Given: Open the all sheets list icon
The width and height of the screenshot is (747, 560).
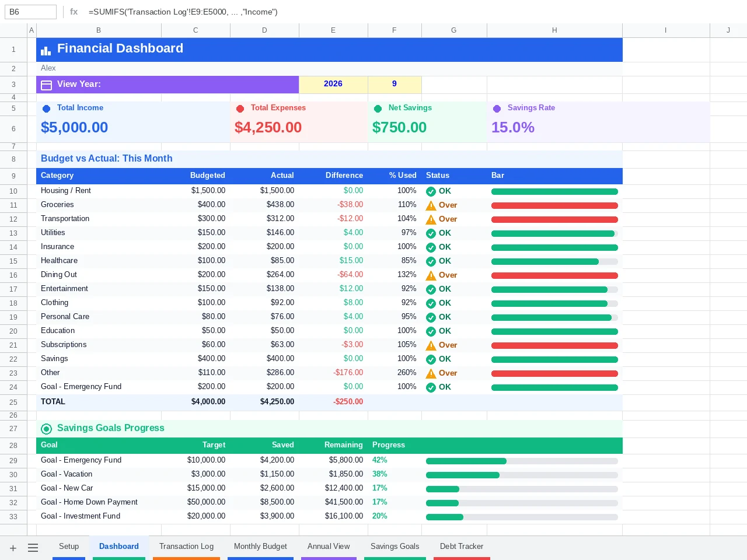Looking at the screenshot, I should pos(33,548).
